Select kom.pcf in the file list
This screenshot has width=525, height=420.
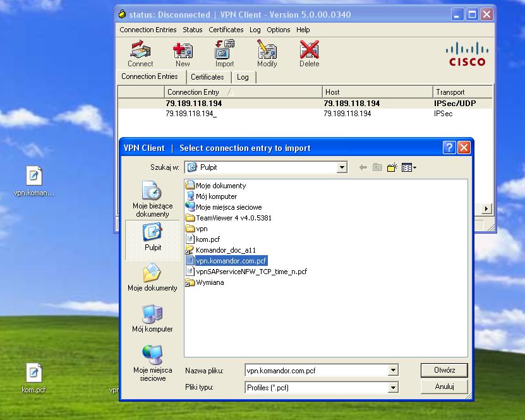[203, 239]
